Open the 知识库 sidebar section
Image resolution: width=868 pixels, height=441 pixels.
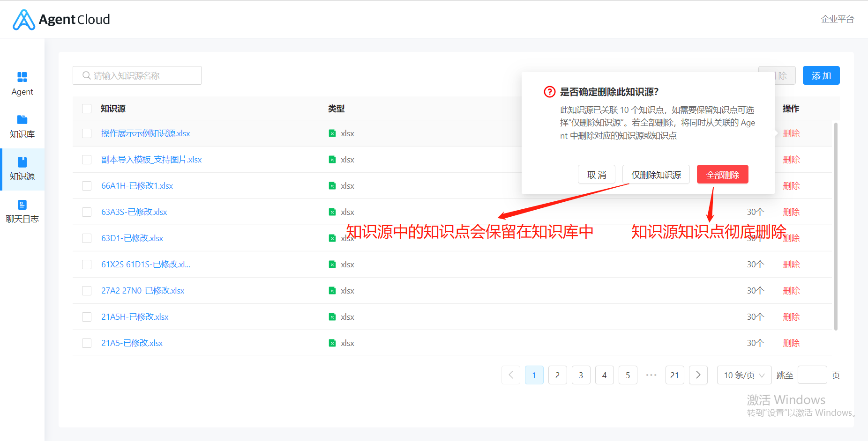pyautogui.click(x=22, y=126)
